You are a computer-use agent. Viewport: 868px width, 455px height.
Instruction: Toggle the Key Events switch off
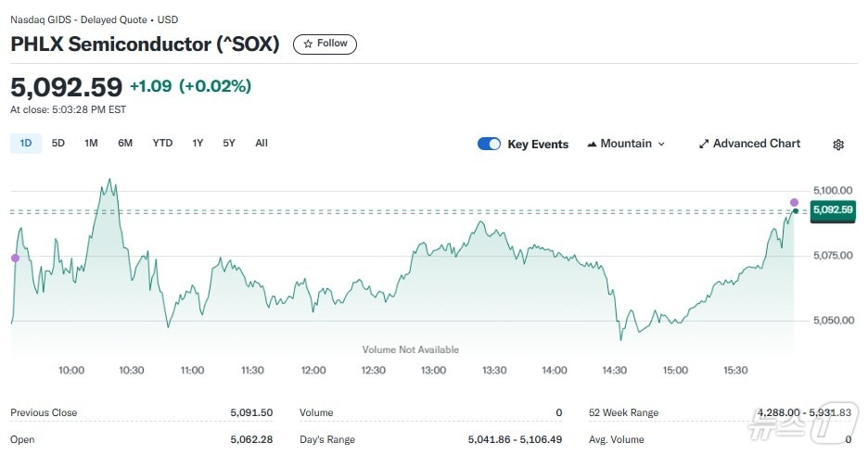[x=489, y=144]
